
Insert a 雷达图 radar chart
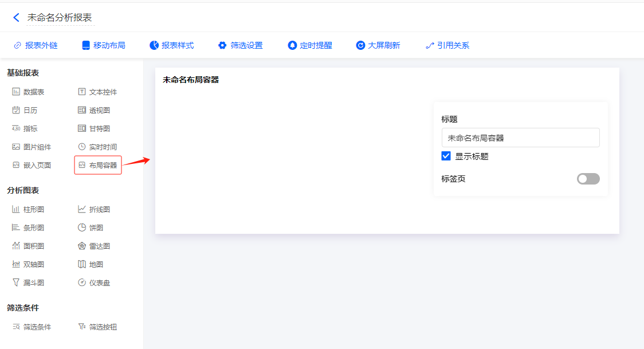(94, 246)
